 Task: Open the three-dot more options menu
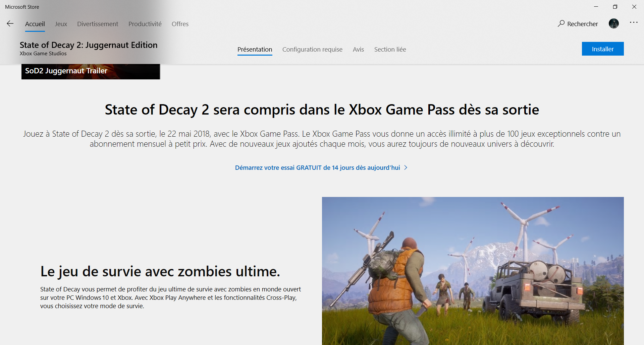[x=634, y=22]
